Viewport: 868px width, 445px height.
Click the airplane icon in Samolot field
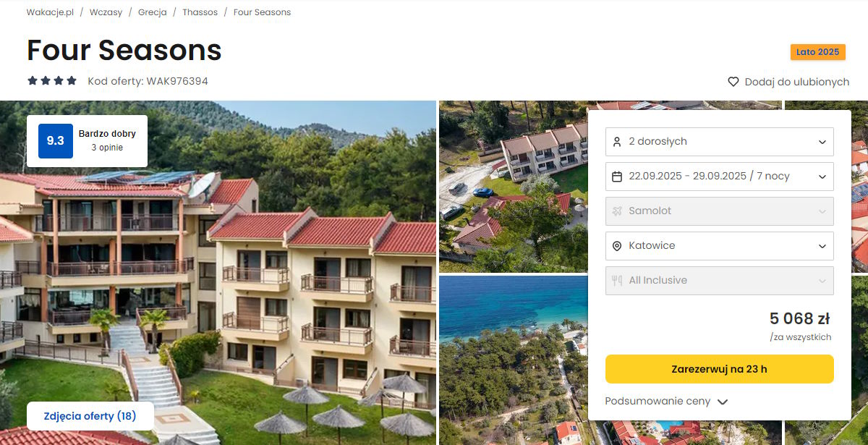coord(617,211)
